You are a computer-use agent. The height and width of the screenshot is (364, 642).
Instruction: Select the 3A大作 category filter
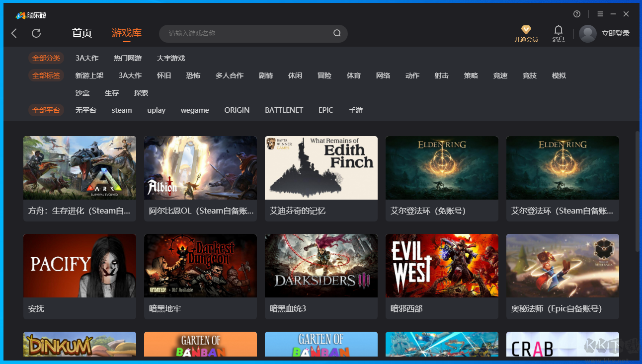[86, 58]
